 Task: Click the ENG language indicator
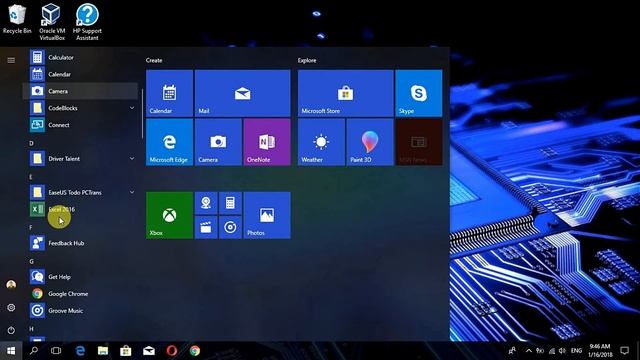pos(576,351)
